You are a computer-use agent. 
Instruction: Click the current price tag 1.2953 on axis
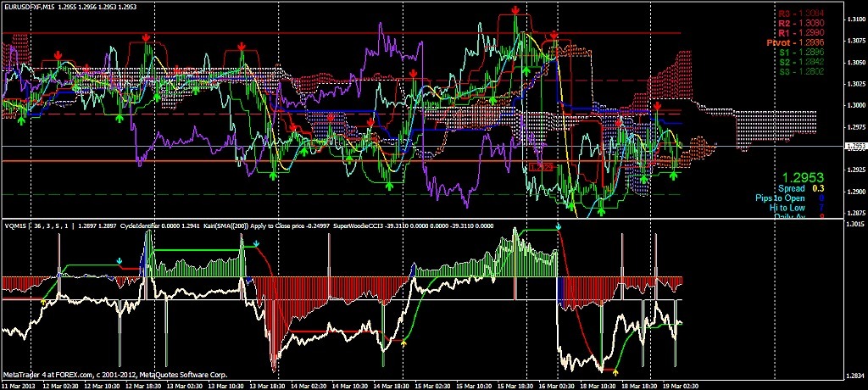click(855, 146)
